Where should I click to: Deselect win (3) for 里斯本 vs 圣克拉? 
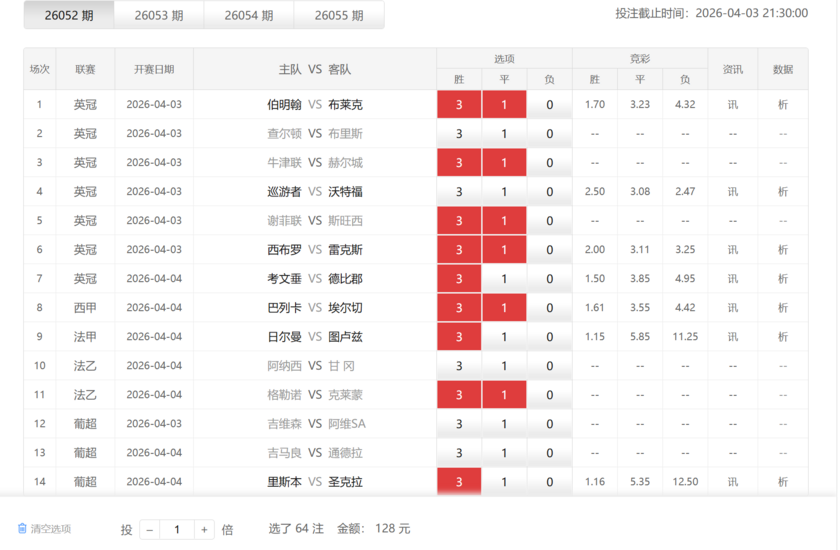point(459,481)
